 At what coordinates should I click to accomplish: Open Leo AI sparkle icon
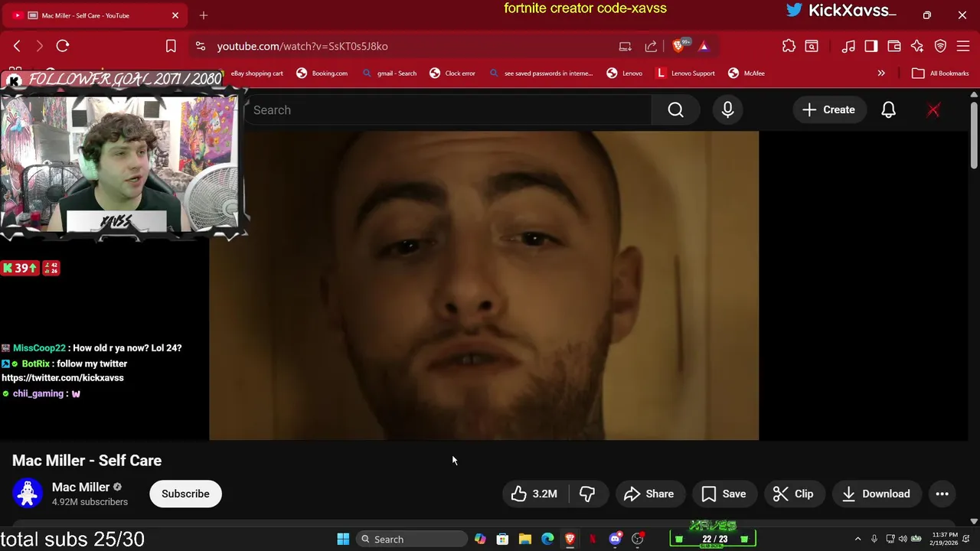click(917, 46)
